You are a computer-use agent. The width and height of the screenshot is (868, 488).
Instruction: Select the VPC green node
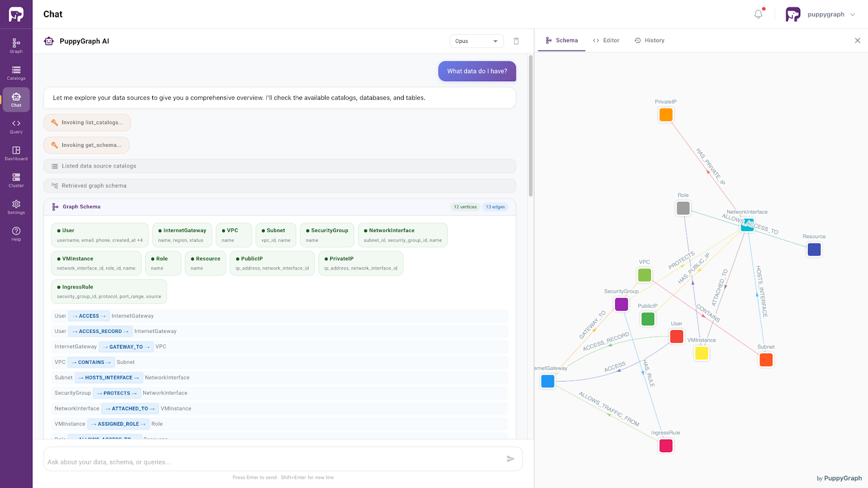(644, 275)
